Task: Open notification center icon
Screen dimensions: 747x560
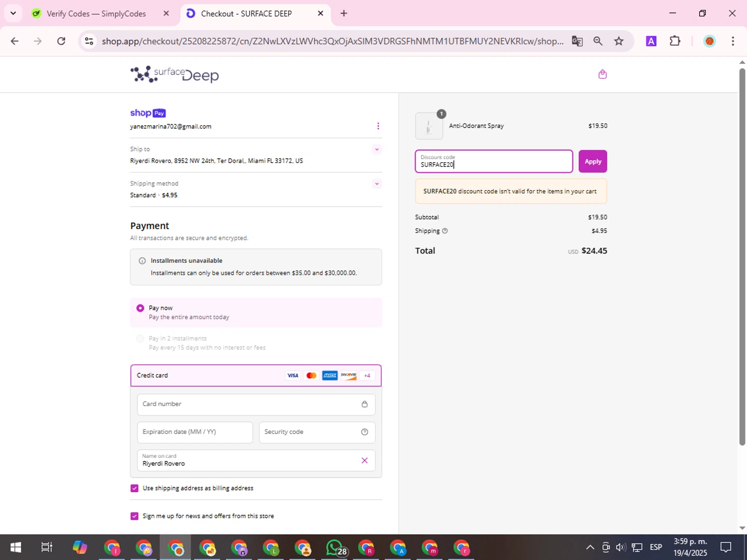Action: tap(726, 548)
